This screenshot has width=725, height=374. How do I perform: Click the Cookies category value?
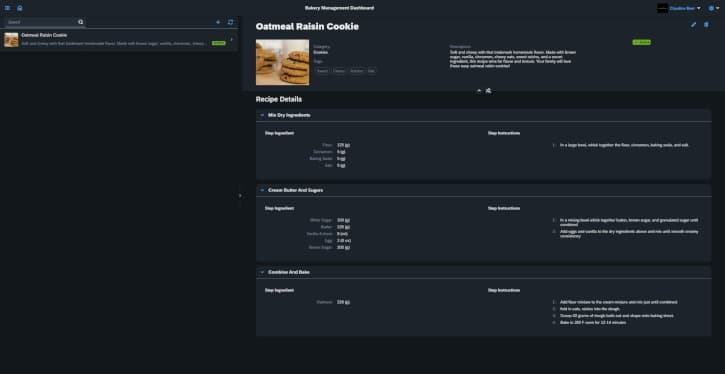pos(320,52)
